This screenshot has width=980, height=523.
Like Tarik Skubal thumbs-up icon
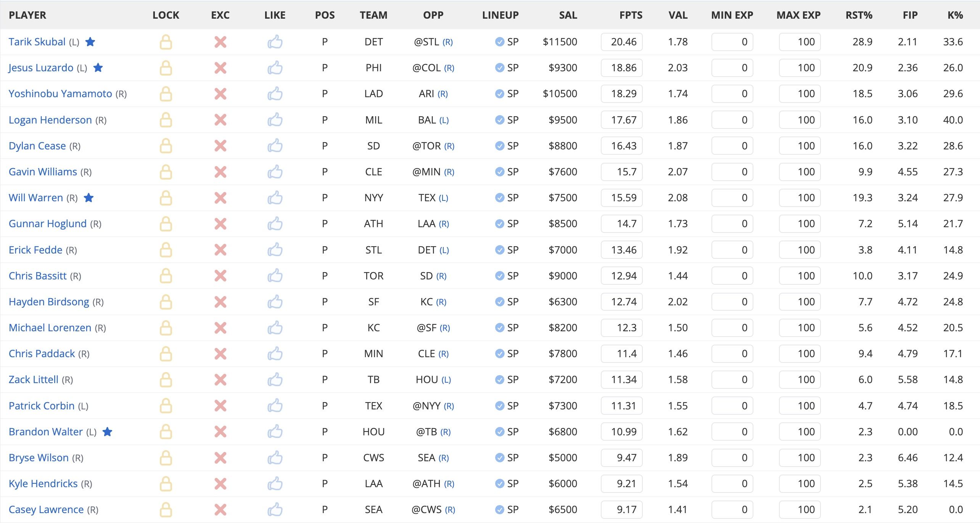pyautogui.click(x=275, y=42)
